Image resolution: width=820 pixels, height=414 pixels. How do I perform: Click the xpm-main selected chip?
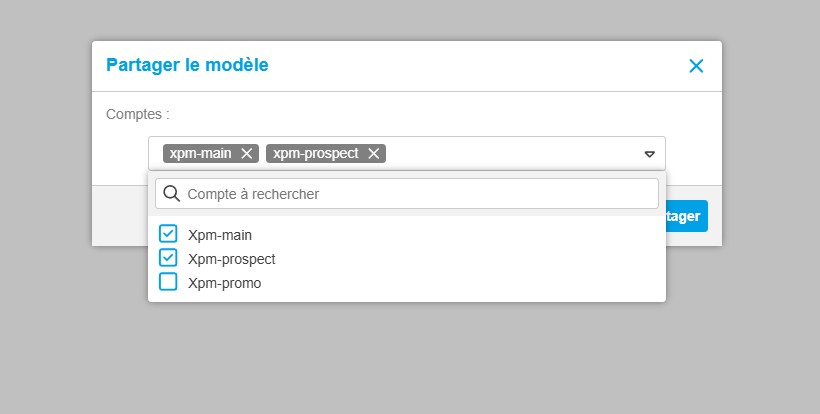(200, 153)
